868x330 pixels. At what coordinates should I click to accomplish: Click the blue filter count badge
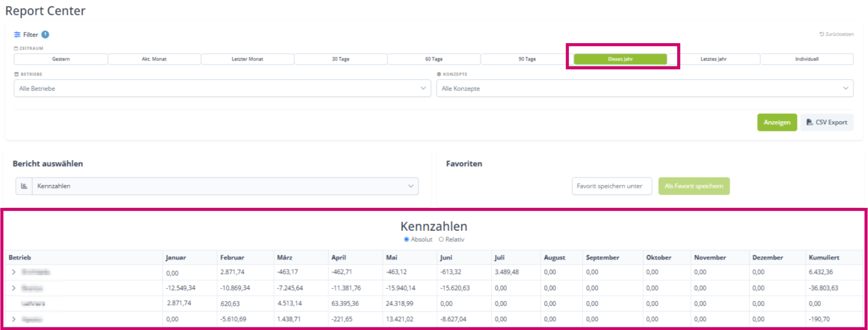click(x=45, y=34)
